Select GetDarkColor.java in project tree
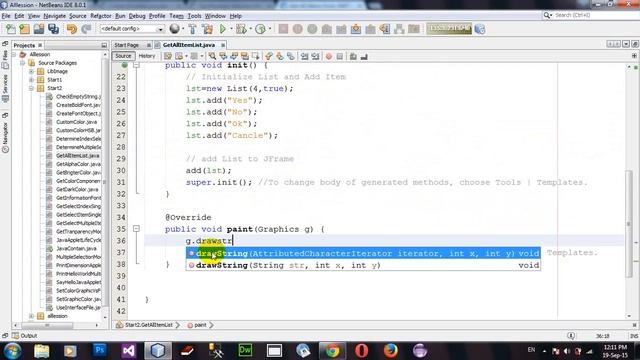 [77, 189]
